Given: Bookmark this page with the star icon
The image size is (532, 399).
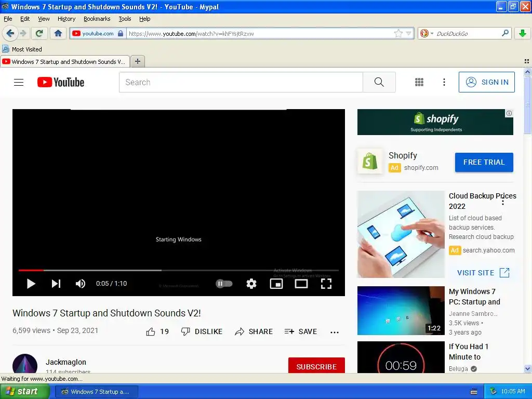Looking at the screenshot, I should click(x=398, y=33).
